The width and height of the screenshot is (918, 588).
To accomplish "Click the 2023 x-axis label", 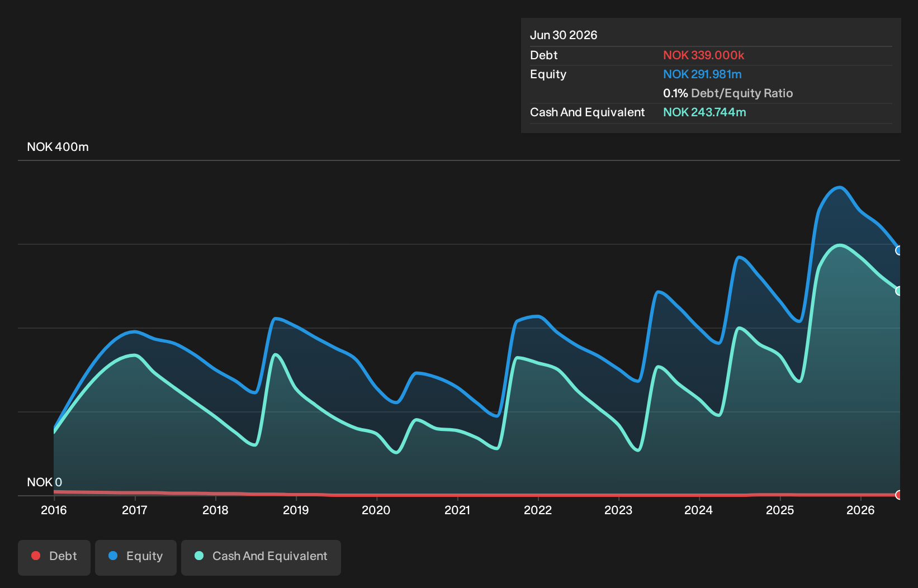I will click(618, 510).
